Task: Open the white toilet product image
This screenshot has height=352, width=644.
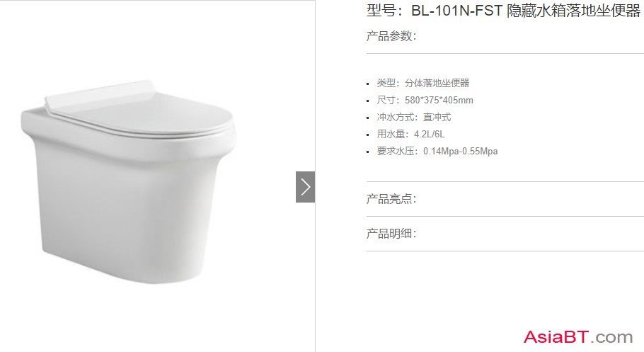Action: [x=129, y=182]
